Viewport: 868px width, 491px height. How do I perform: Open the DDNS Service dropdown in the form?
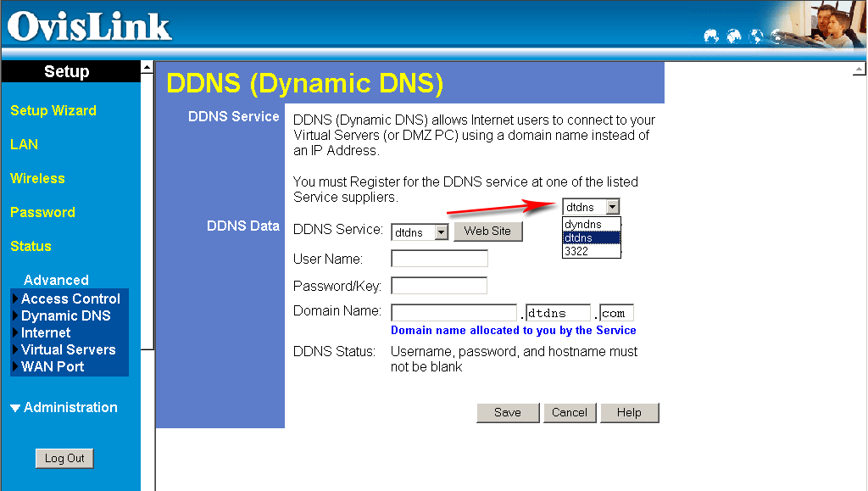pyautogui.click(x=420, y=232)
